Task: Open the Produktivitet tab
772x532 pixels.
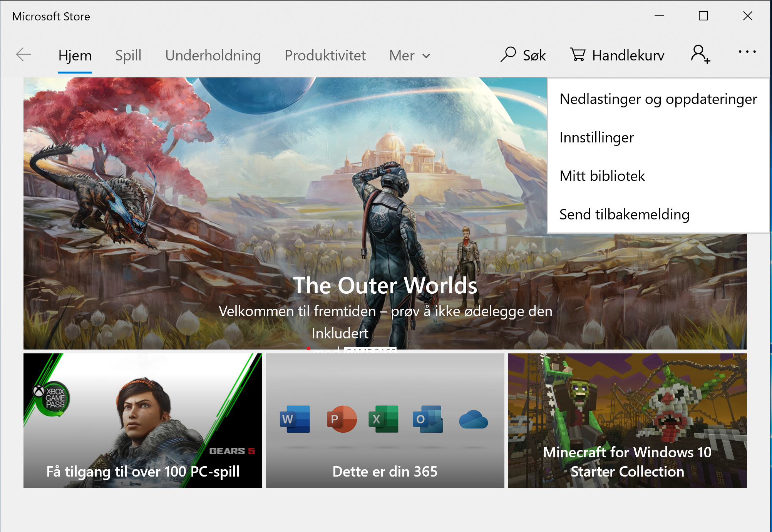Action: click(325, 55)
